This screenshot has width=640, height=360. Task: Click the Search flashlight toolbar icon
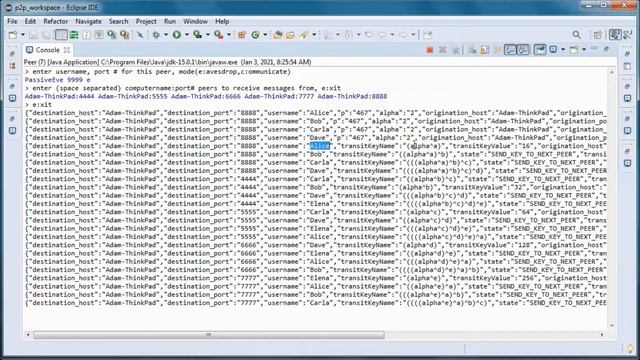304,35
